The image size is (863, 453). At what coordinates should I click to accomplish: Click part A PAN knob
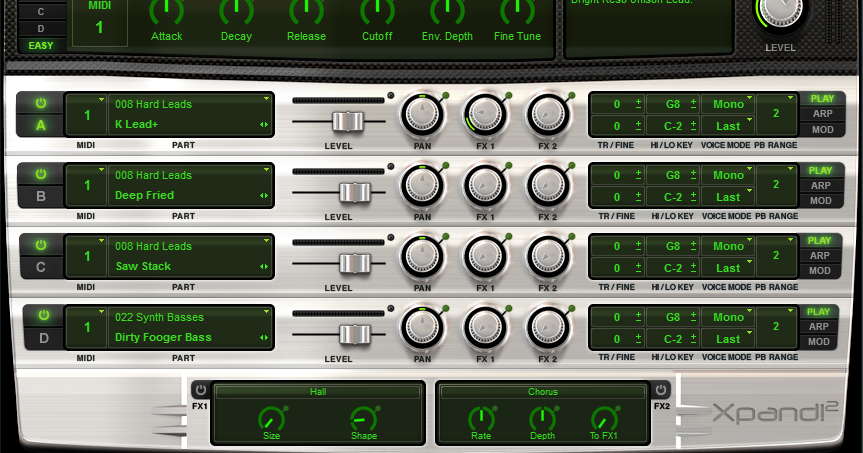[422, 115]
